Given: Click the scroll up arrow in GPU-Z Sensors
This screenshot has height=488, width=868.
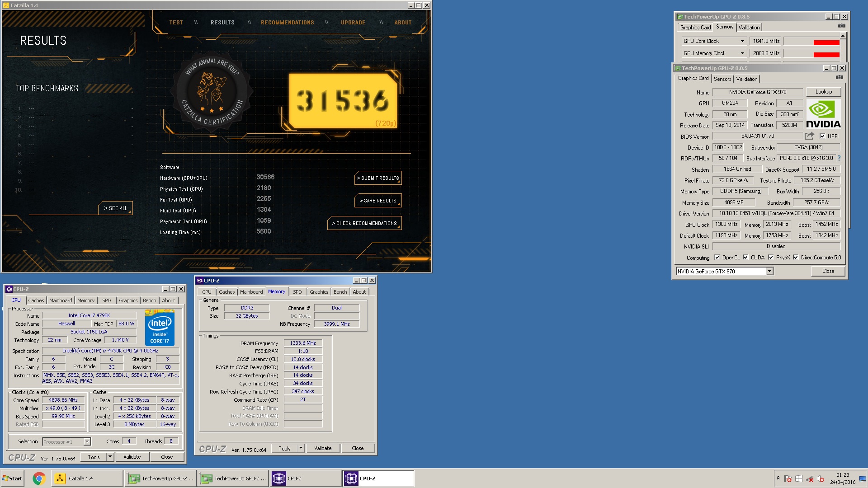Looking at the screenshot, I should (843, 35).
